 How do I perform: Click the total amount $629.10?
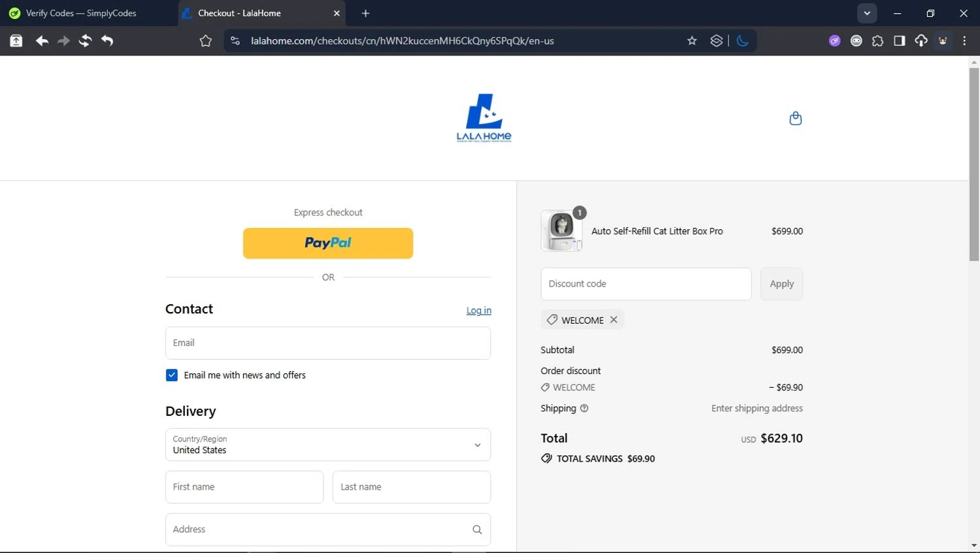pyautogui.click(x=781, y=438)
